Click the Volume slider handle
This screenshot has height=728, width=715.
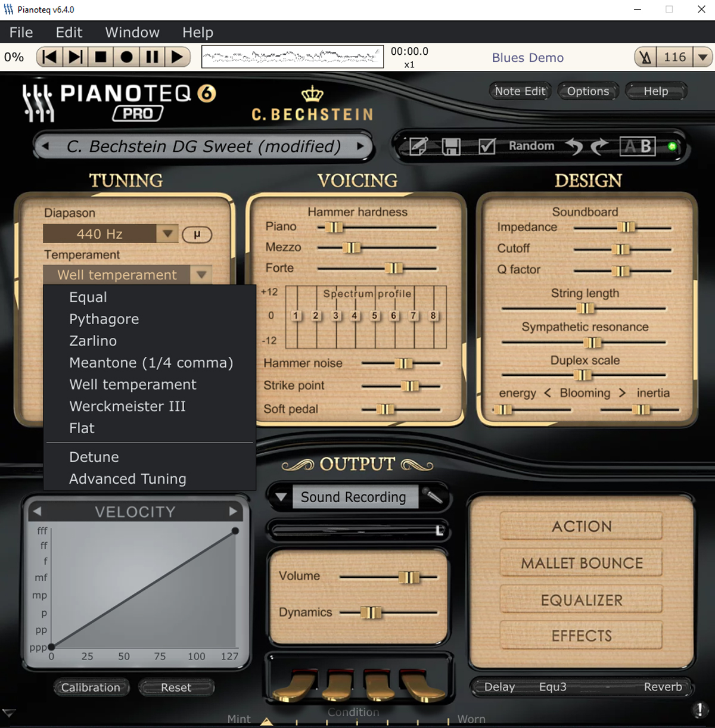[409, 577]
